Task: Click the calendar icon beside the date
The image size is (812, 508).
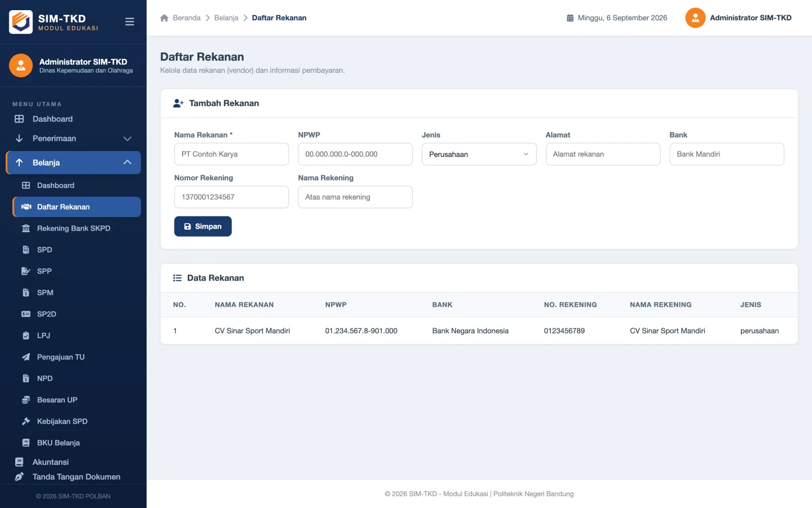Action: click(x=570, y=18)
